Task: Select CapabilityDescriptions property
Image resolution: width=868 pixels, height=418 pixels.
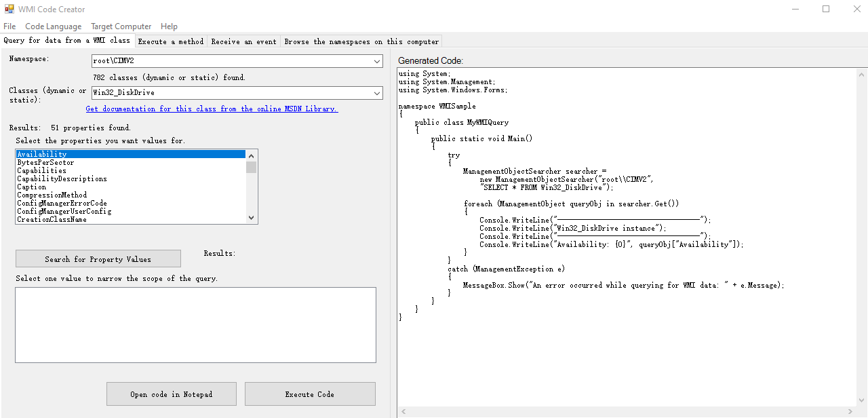Action: (131, 178)
